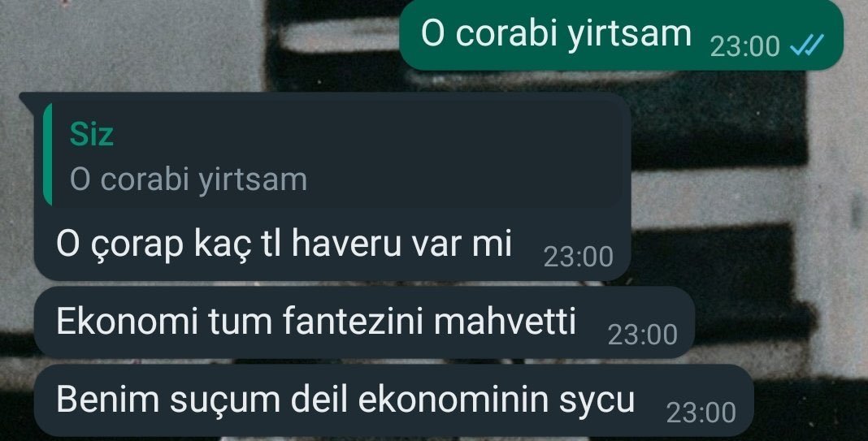The height and width of the screenshot is (441, 868).
Task: Tap the chat wallpaper background area
Action: tap(132, 45)
